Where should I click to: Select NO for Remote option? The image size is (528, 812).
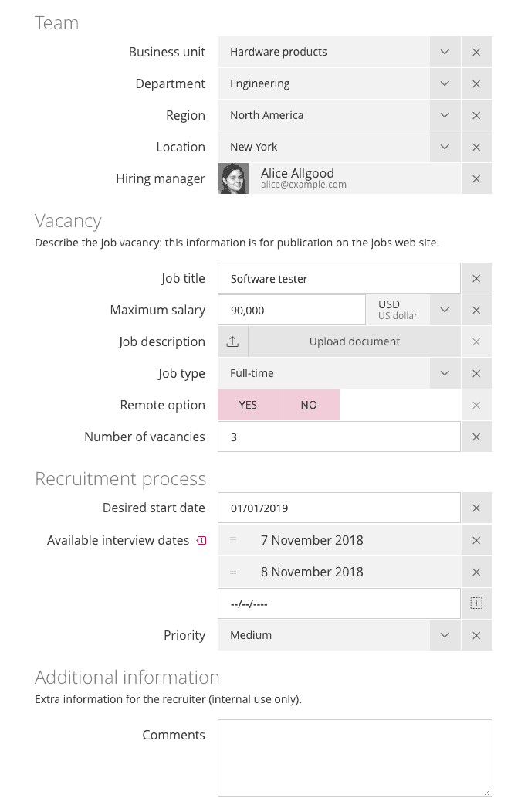tap(309, 404)
